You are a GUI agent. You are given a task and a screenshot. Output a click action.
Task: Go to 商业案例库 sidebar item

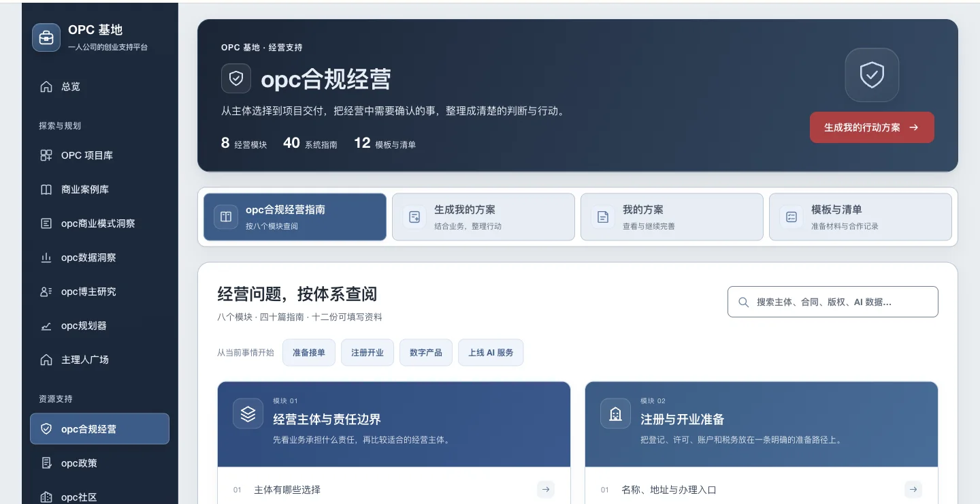point(99,189)
